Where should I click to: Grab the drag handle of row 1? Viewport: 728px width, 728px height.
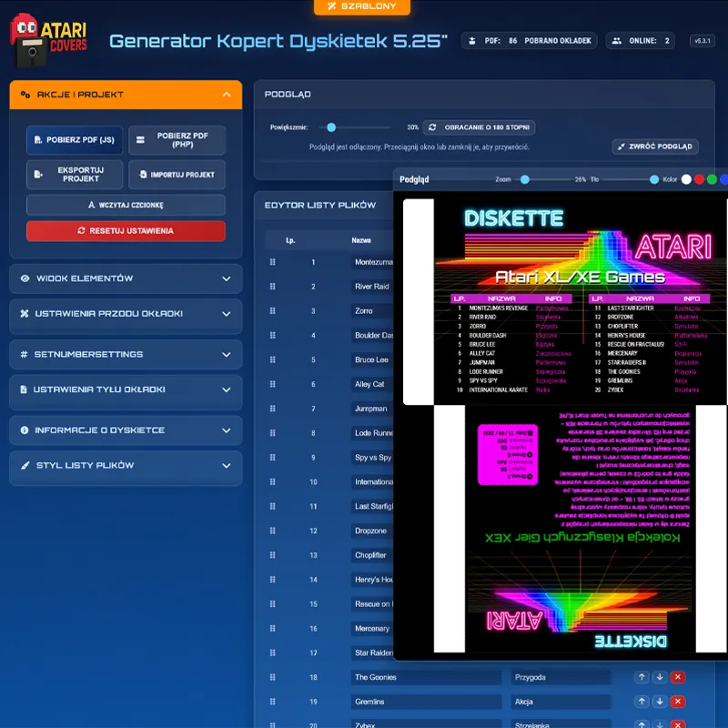(x=272, y=262)
